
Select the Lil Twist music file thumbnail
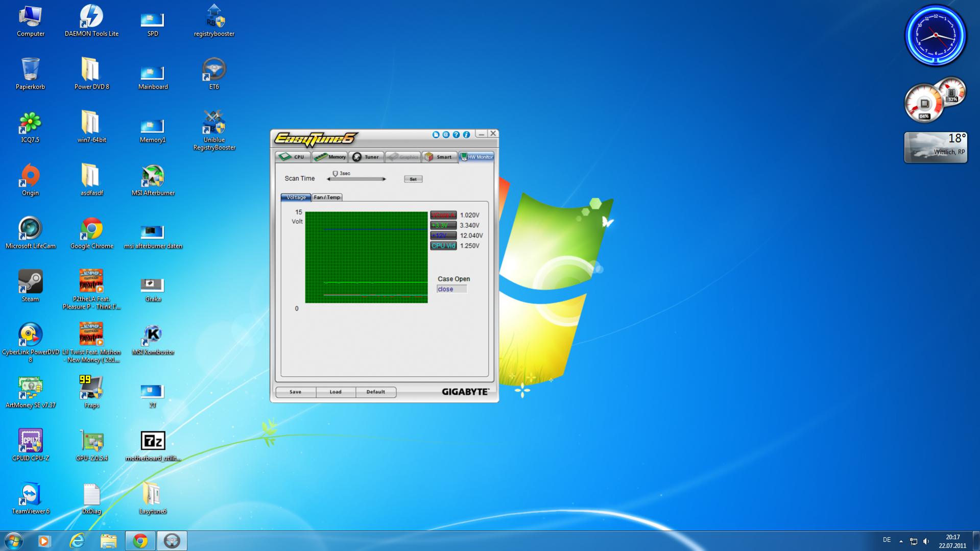pyautogui.click(x=92, y=343)
